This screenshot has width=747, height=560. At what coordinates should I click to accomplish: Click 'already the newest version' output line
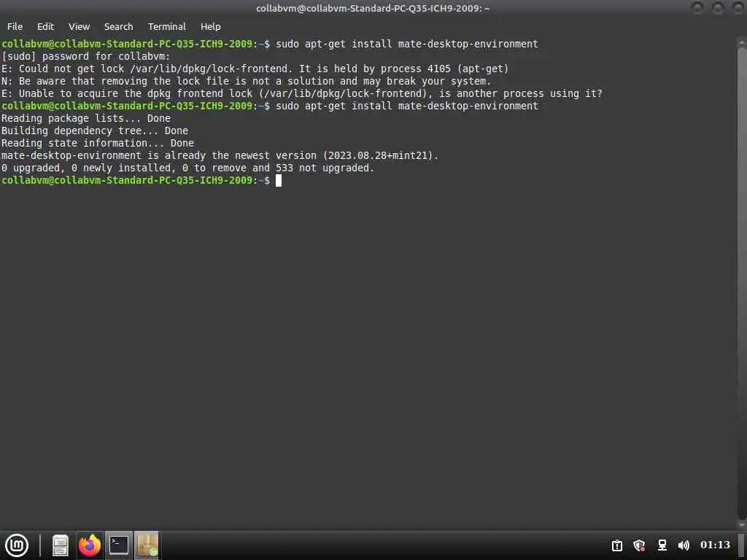[x=220, y=155]
